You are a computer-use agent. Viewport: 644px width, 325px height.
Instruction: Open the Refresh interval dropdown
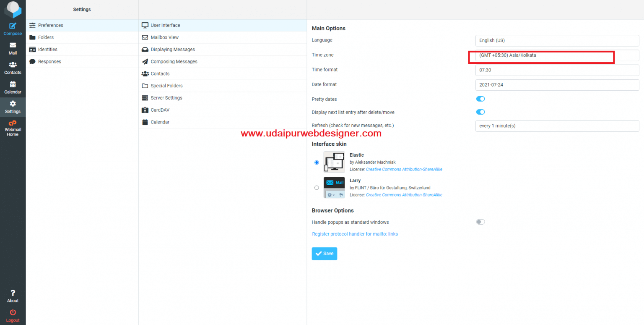point(557,126)
